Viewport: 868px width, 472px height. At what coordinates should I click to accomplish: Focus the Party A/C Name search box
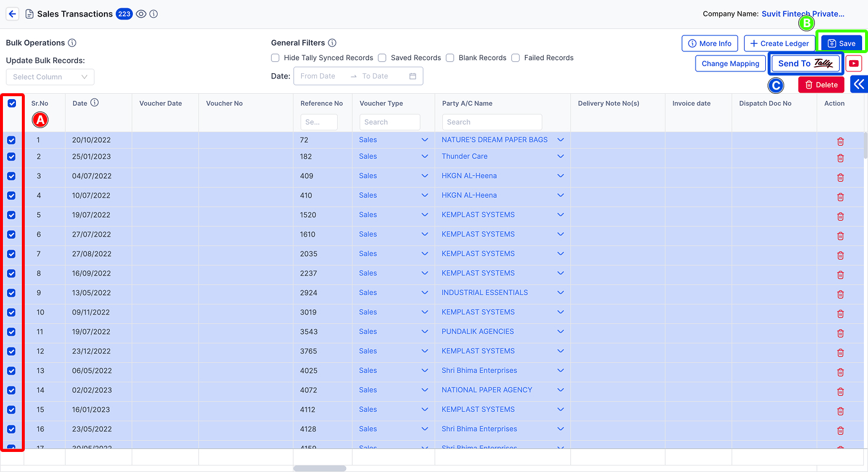click(x=492, y=122)
